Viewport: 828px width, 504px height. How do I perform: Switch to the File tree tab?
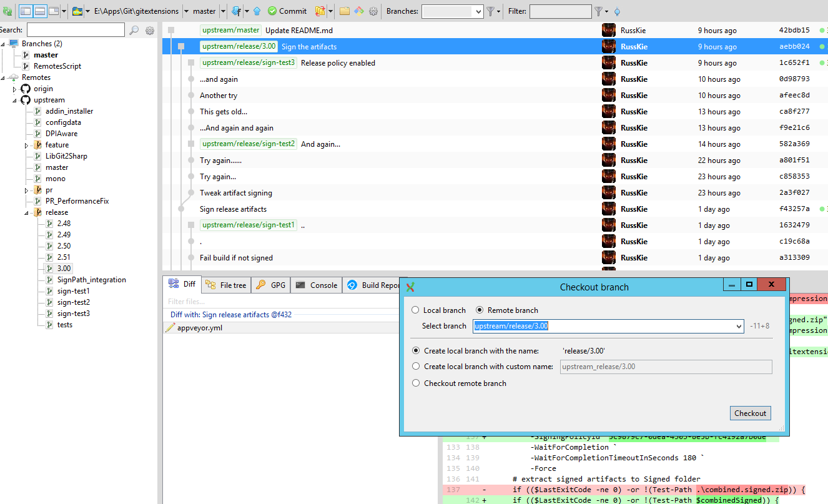click(226, 285)
